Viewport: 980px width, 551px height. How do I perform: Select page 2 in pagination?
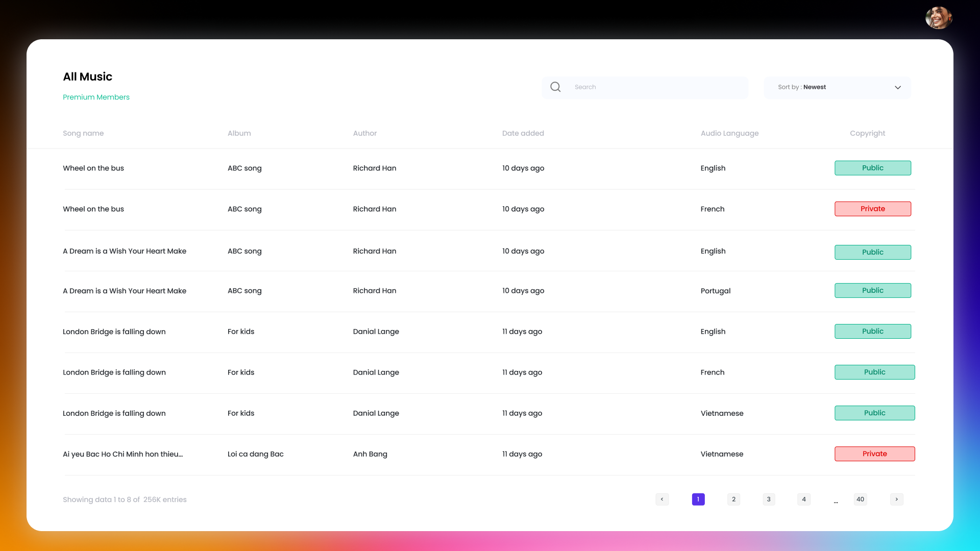733,499
